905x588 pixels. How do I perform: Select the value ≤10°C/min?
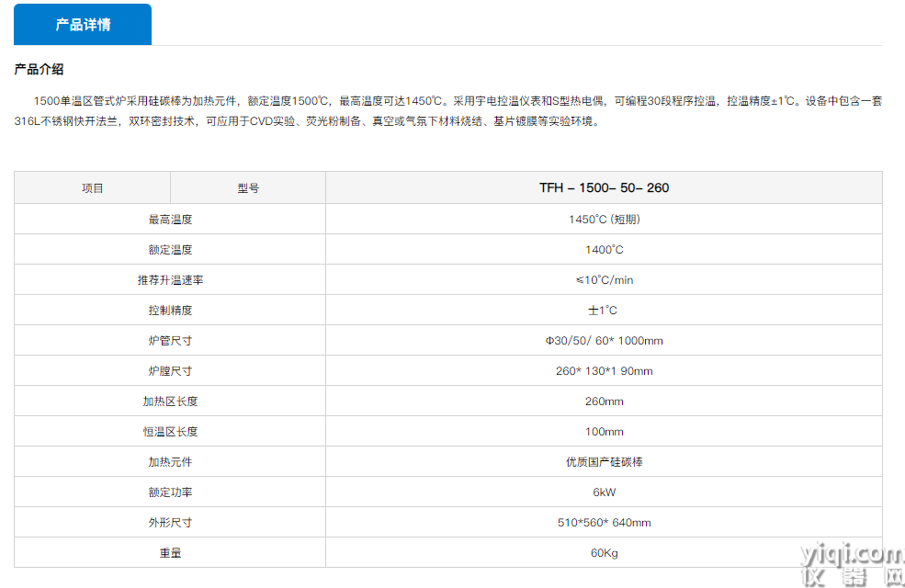[604, 280]
